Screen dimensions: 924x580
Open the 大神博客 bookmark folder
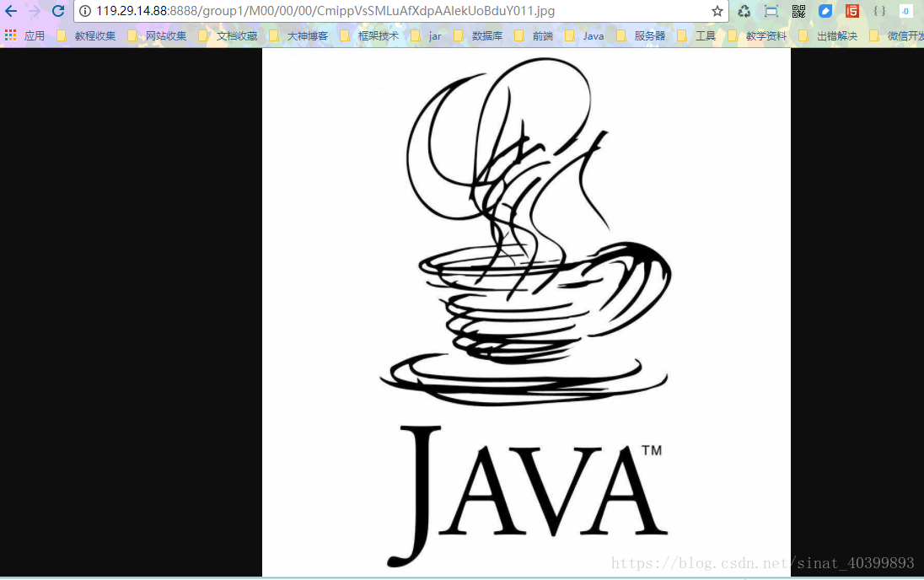coord(298,36)
